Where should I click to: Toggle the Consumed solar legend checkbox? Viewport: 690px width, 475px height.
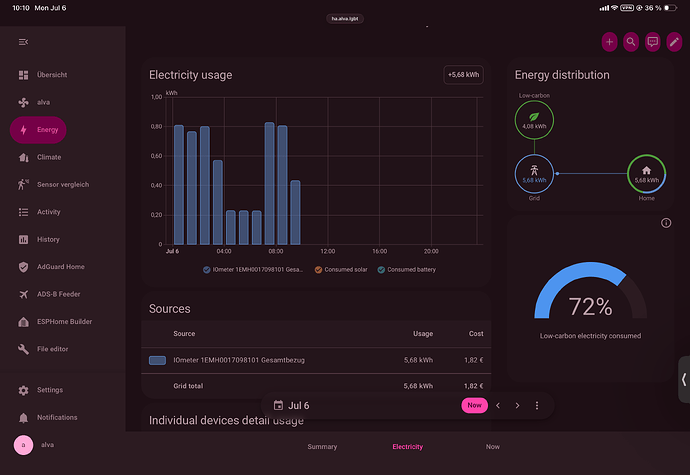[318, 270]
